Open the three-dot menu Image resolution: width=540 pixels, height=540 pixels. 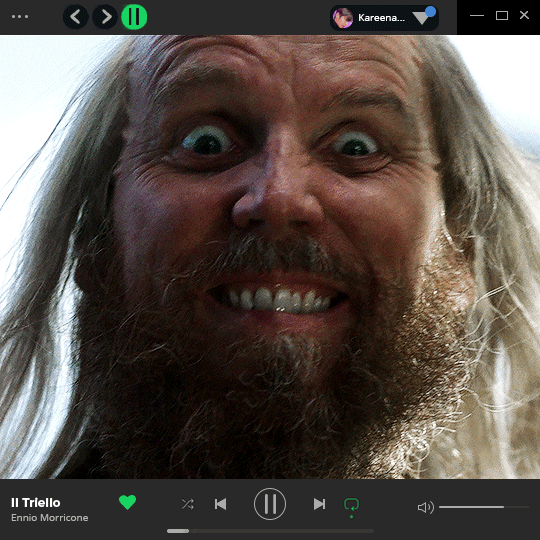tap(20, 17)
